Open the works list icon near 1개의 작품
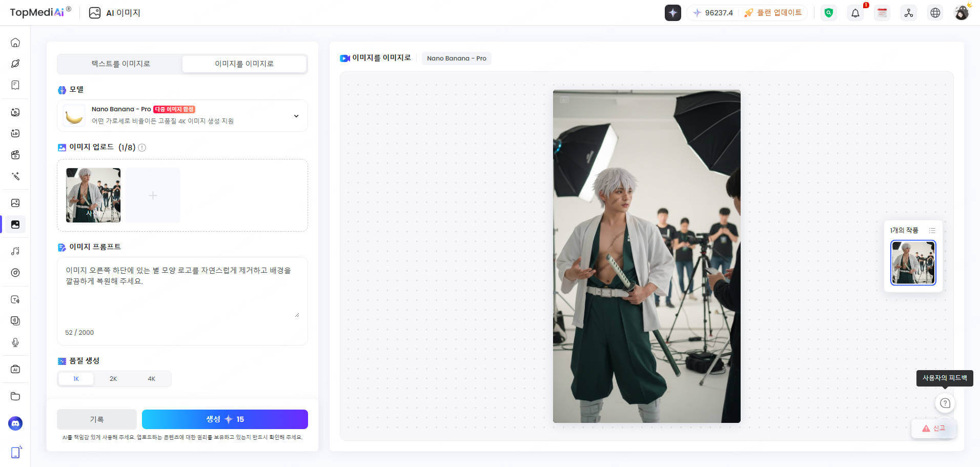The width and height of the screenshot is (980, 467). [x=932, y=230]
